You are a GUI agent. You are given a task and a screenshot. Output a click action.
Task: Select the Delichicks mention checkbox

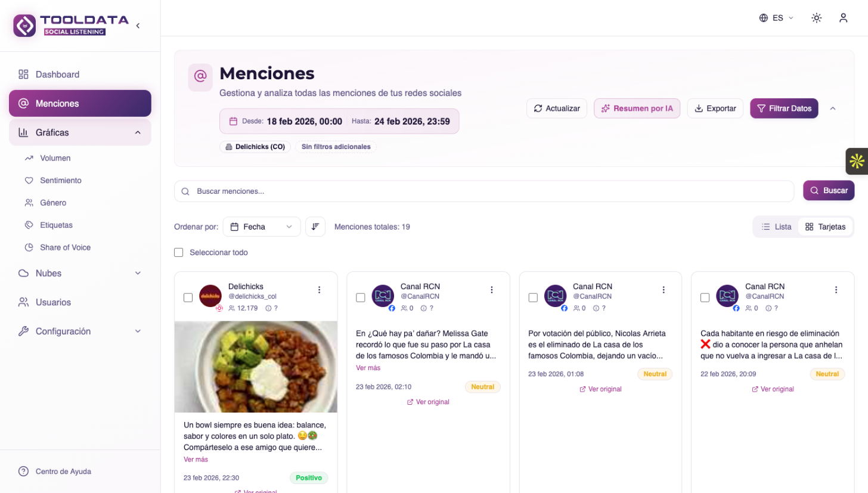pyautogui.click(x=188, y=297)
